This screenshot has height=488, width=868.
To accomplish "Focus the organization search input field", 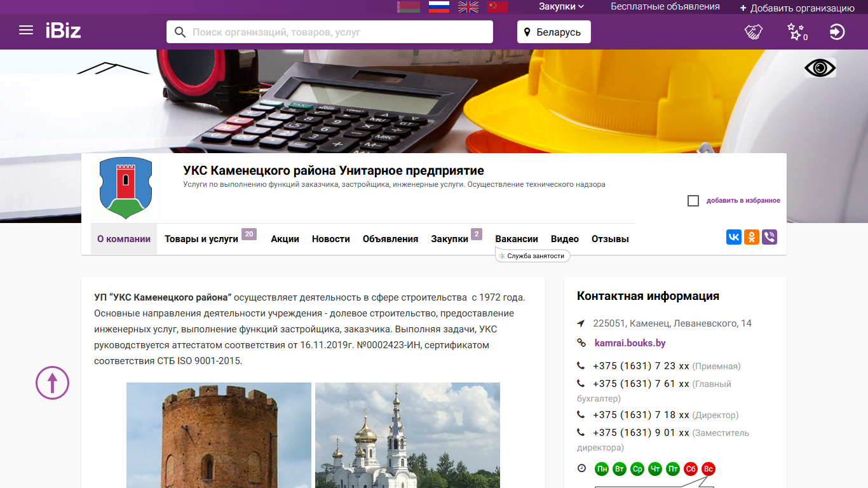I will [x=330, y=32].
